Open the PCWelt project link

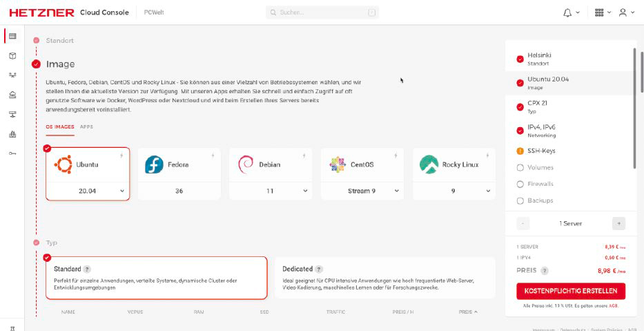pyautogui.click(x=154, y=12)
